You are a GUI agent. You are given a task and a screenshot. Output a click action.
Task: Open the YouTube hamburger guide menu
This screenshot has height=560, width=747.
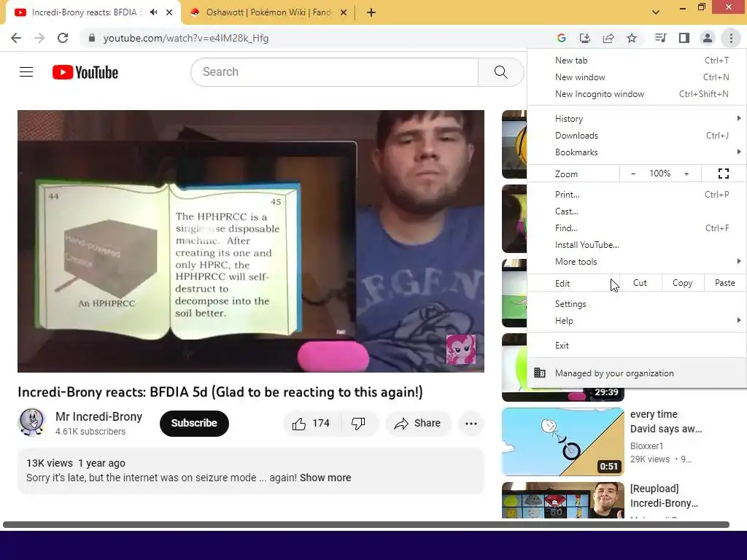point(26,72)
